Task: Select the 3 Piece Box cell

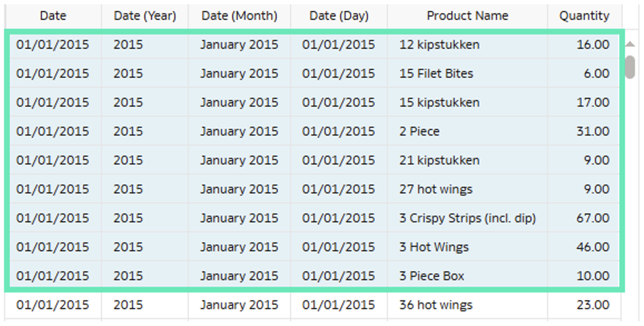Action: click(432, 276)
